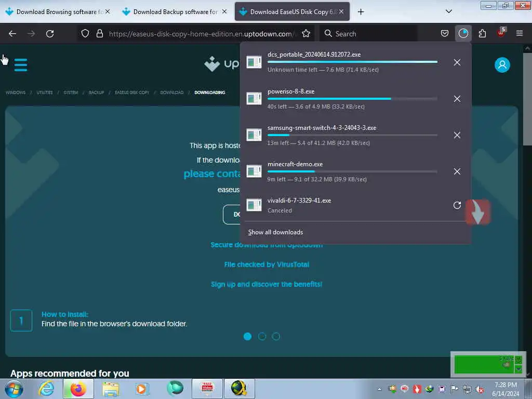Screen dimensions: 532x399
Task: Click the page vertical scrollbar thumb
Action: (527, 98)
